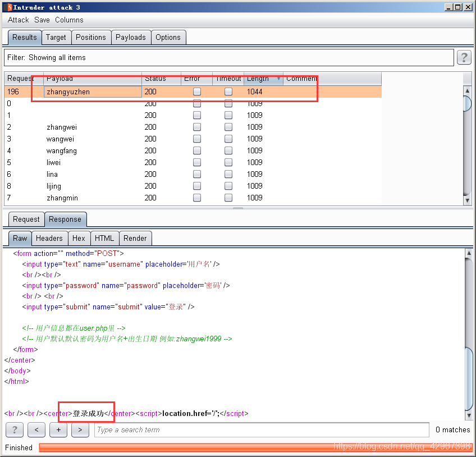The width and height of the screenshot is (476, 457).
Task: Toggle Timeout checkbox for wangwei row
Action: pyautogui.click(x=228, y=139)
